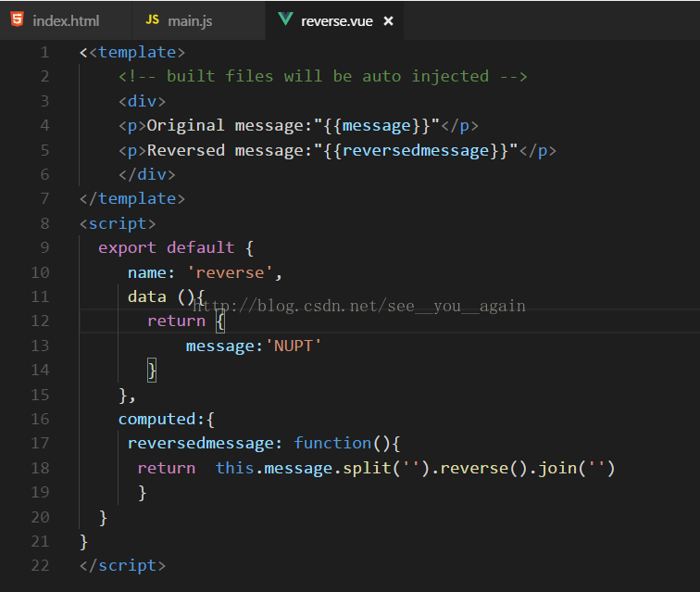Click the opening div tag on line 3
The width and height of the screenshot is (700, 592).
pyautogui.click(x=142, y=101)
